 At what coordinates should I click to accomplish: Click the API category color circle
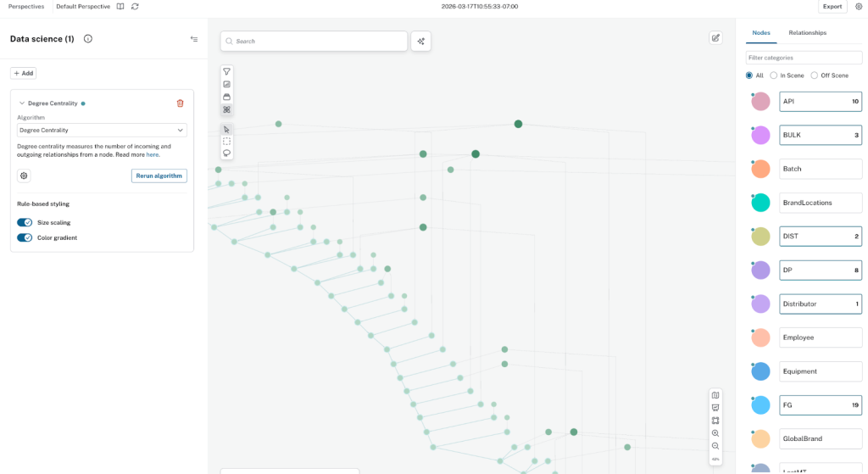760,102
